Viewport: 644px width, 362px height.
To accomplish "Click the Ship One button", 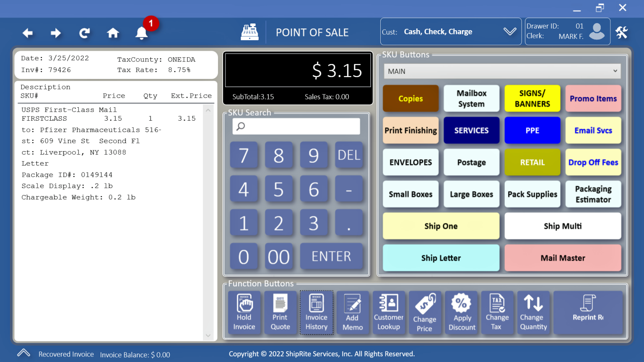I will click(x=441, y=226).
